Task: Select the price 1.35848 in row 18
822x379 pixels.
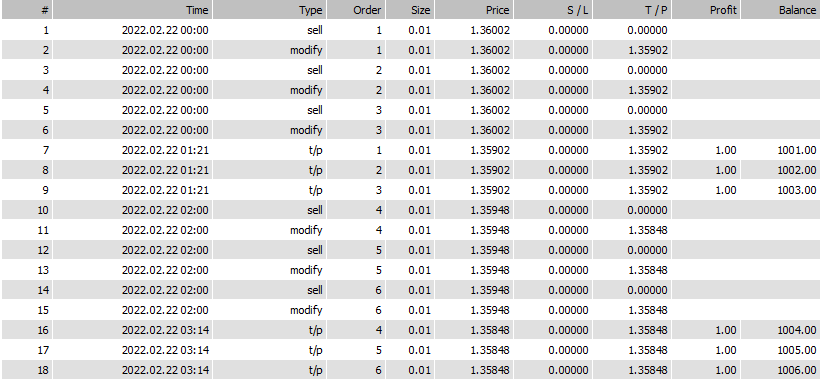Action: 490,370
